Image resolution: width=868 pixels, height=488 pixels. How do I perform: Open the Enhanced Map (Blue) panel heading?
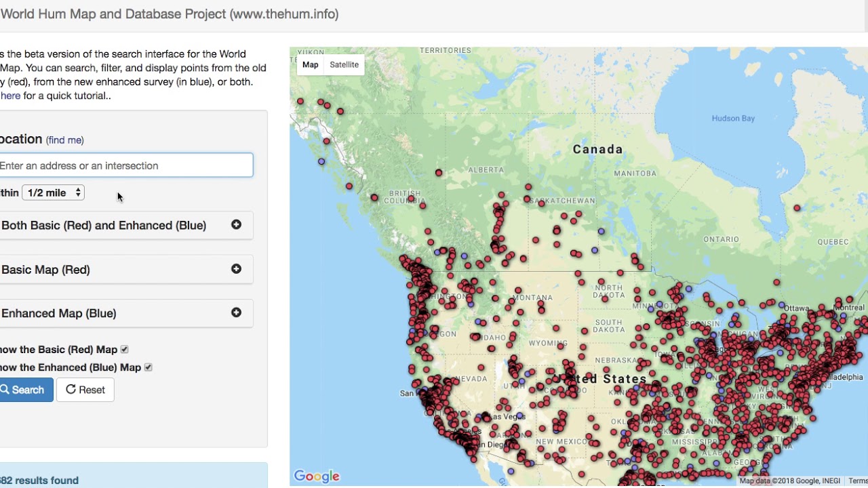(125, 313)
